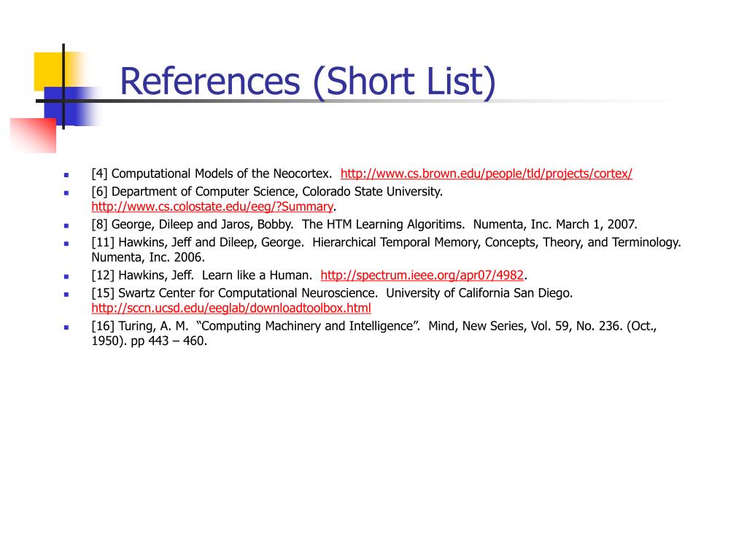Follow the spectrum.ieee.org apr07/4982 link
The width and height of the screenshot is (747, 560).
[422, 275]
